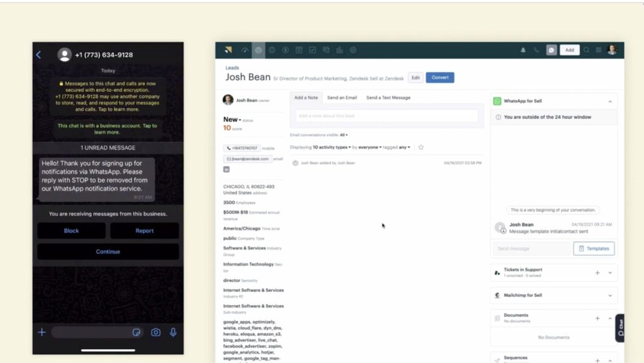This screenshot has height=363, width=644.
Task: Click the Add a note about this lead field
Action: (x=387, y=116)
